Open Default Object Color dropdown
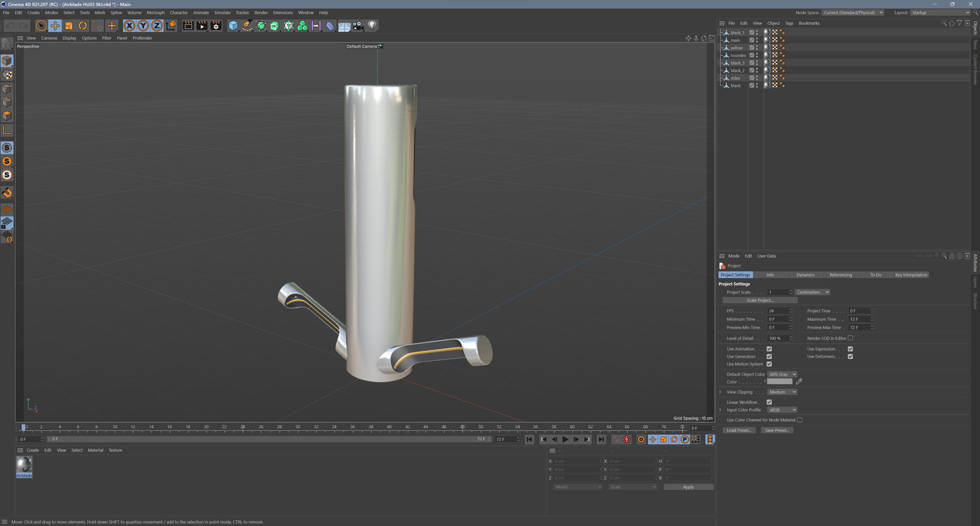 point(782,374)
